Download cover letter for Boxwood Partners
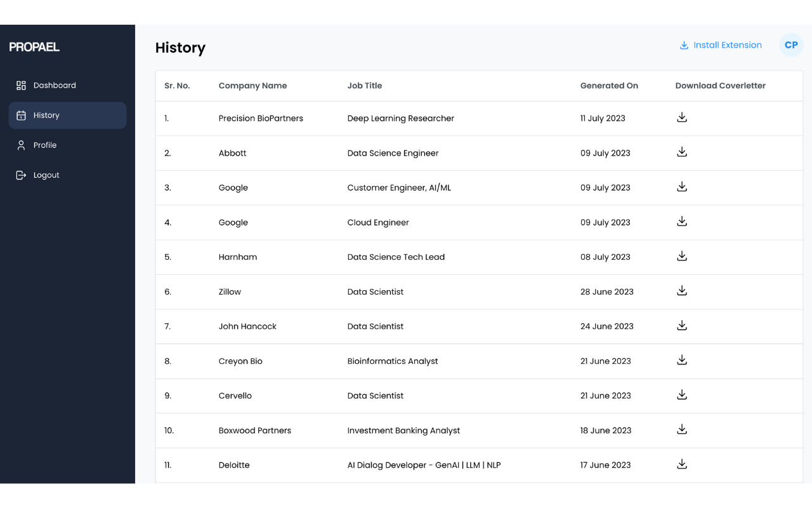812x508 pixels. [x=682, y=430]
